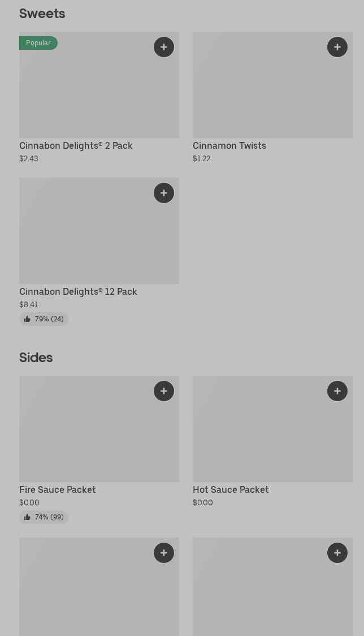Click the green Popular badge

[x=38, y=43]
